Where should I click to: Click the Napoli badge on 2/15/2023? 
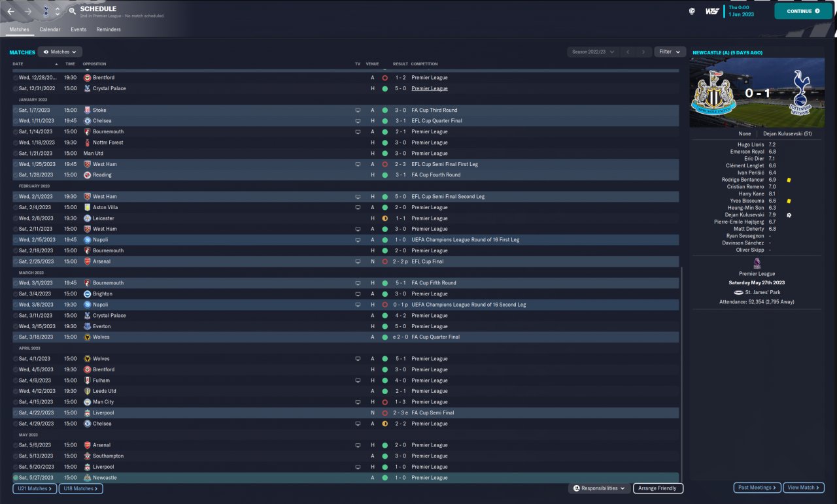coord(88,240)
